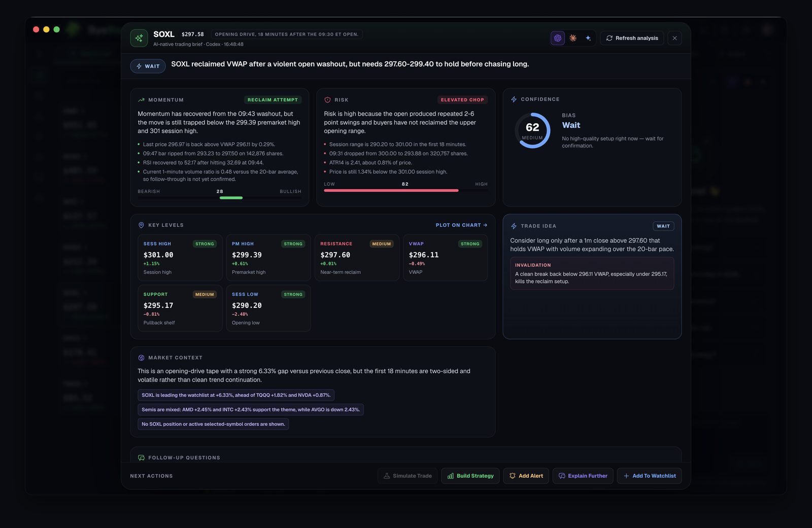Select the OpenAI Codex model icon
Image resolution: width=812 pixels, height=528 pixels.
(557, 38)
